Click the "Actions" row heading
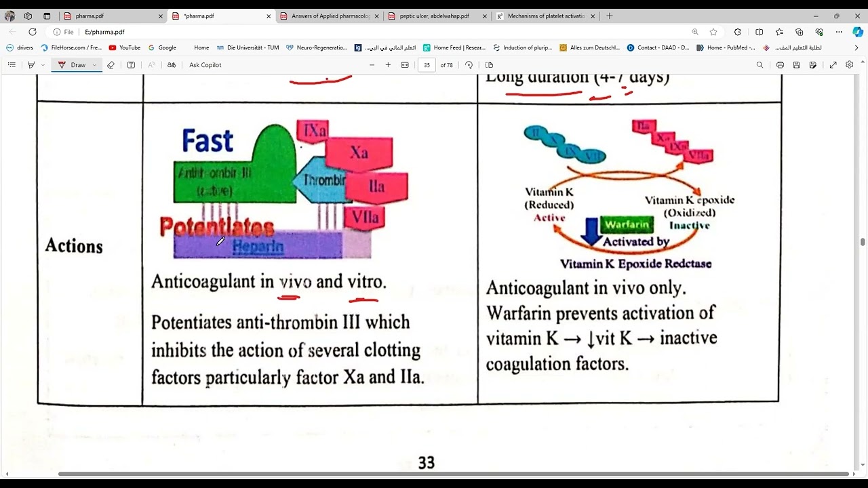Screen dimensions: 868x488 74,245
